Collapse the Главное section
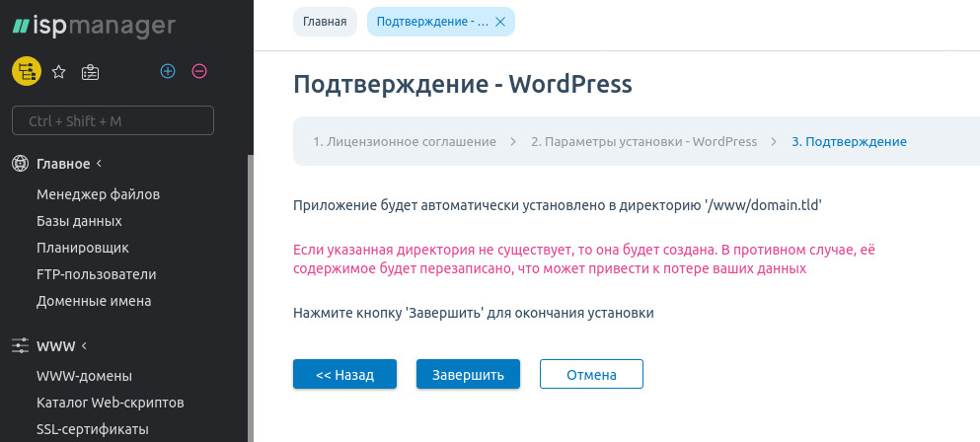The image size is (980, 442). 99,164
